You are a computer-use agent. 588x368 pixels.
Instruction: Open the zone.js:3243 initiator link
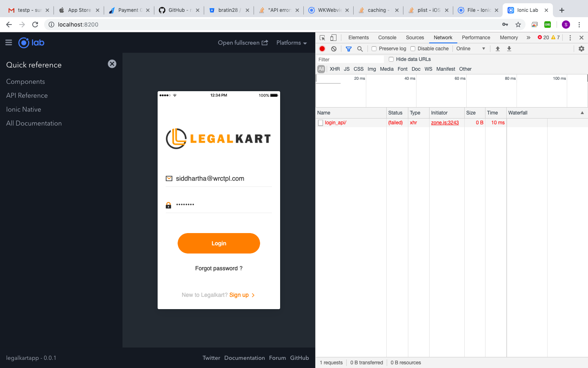coord(445,123)
